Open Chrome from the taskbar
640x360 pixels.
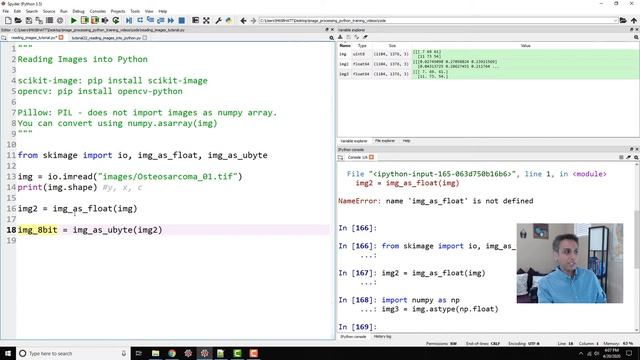point(172,353)
